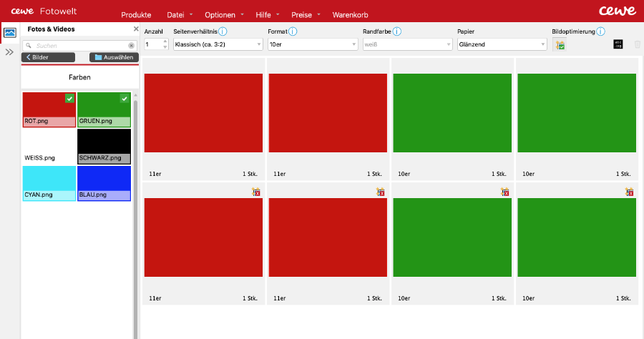This screenshot has width=644, height=339.
Task: Select second red print in top row
Action: tap(328, 113)
